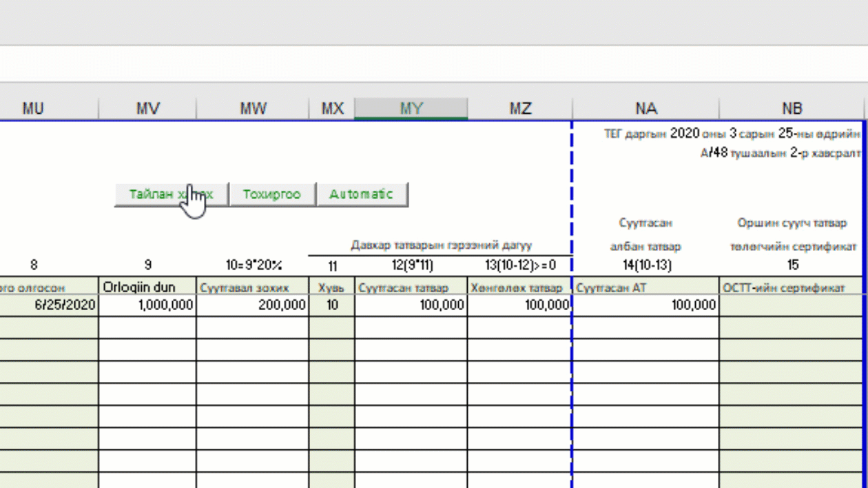Click into the formula bar
Viewport: 868px width, 488px height.
(434, 64)
